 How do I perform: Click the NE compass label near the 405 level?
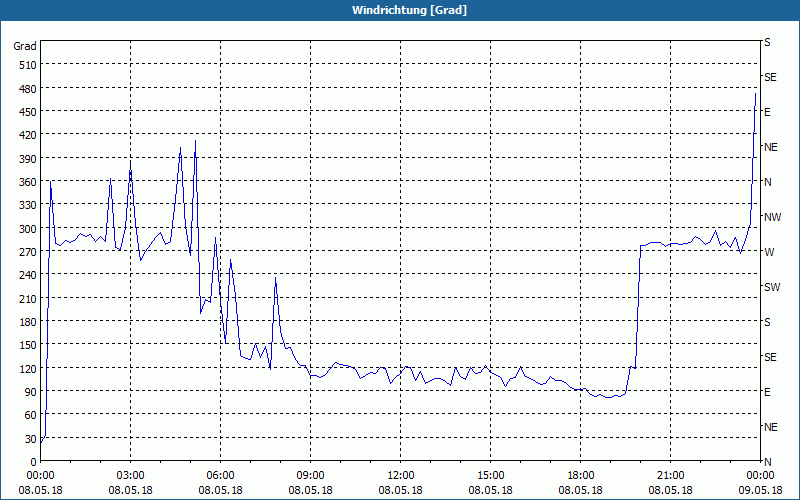tap(770, 147)
